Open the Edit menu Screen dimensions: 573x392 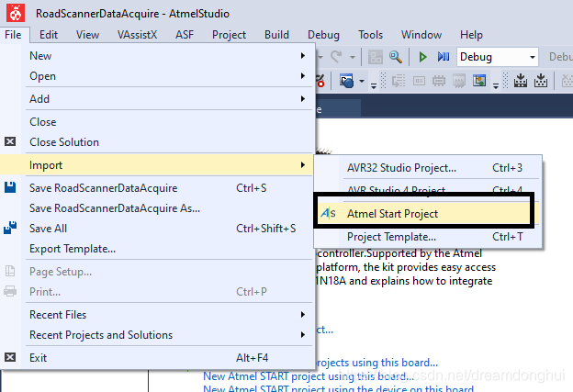pyautogui.click(x=49, y=35)
